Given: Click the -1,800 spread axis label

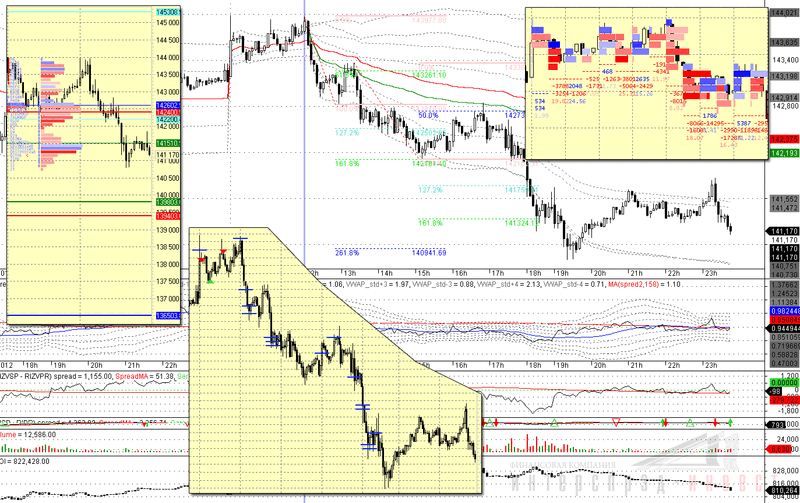Looking at the screenshot, I should 788,410.
